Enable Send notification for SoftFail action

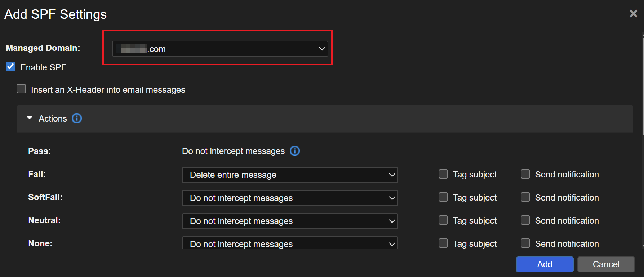525,197
